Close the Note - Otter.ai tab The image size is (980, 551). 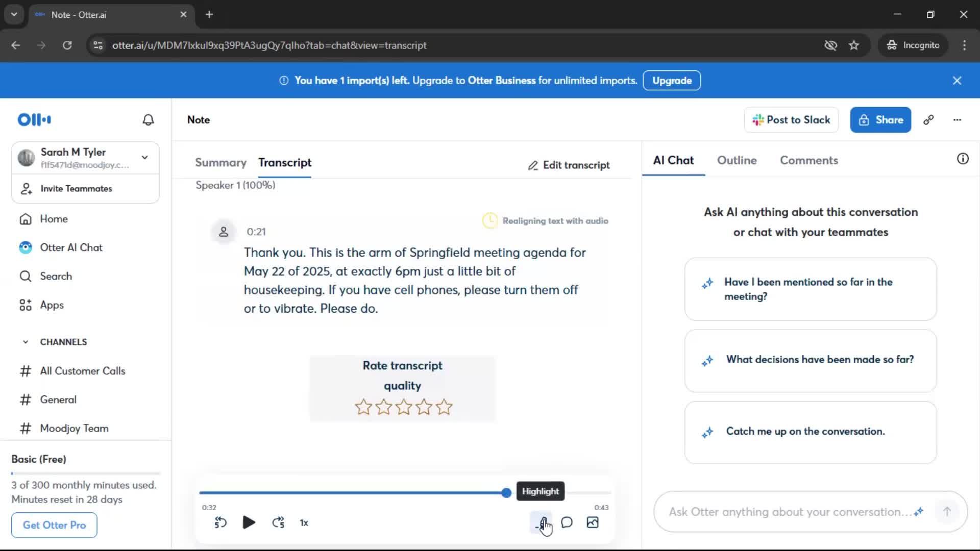[x=183, y=14]
